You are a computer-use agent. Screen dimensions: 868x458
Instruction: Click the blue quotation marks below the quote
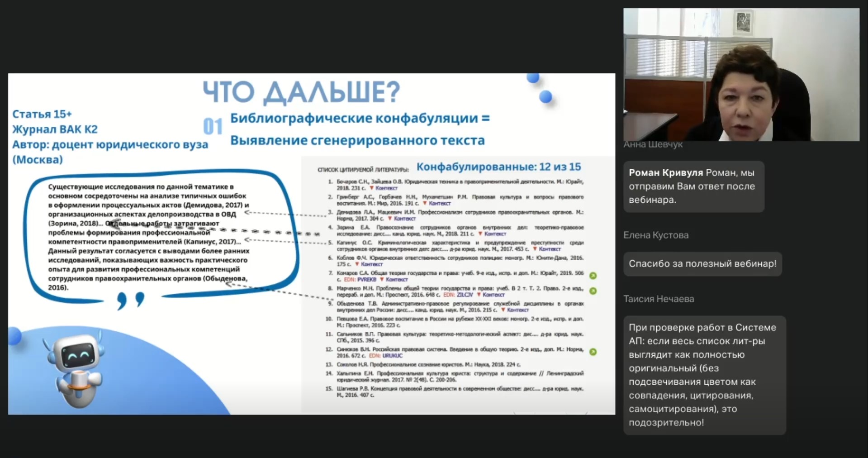click(x=130, y=300)
